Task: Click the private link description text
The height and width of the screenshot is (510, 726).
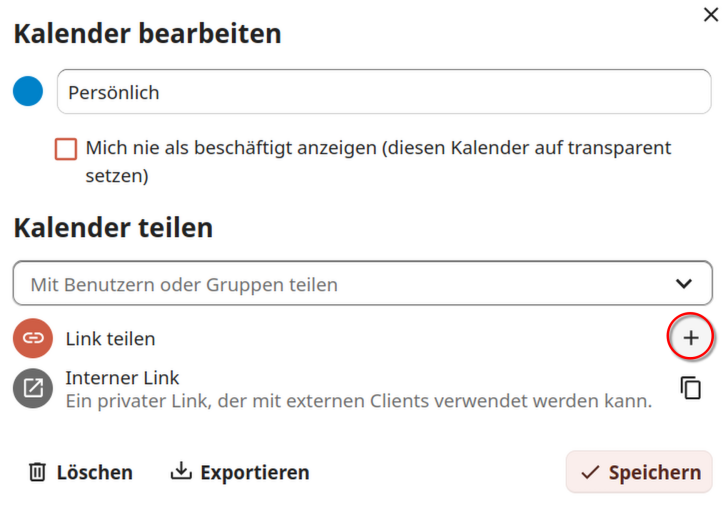Action: tap(358, 401)
